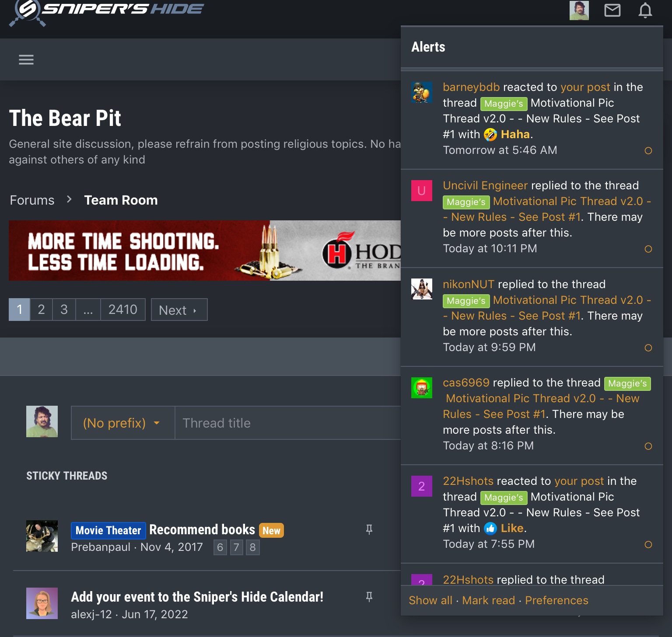
Task: Open the inbox envelope icon
Action: pos(612,10)
